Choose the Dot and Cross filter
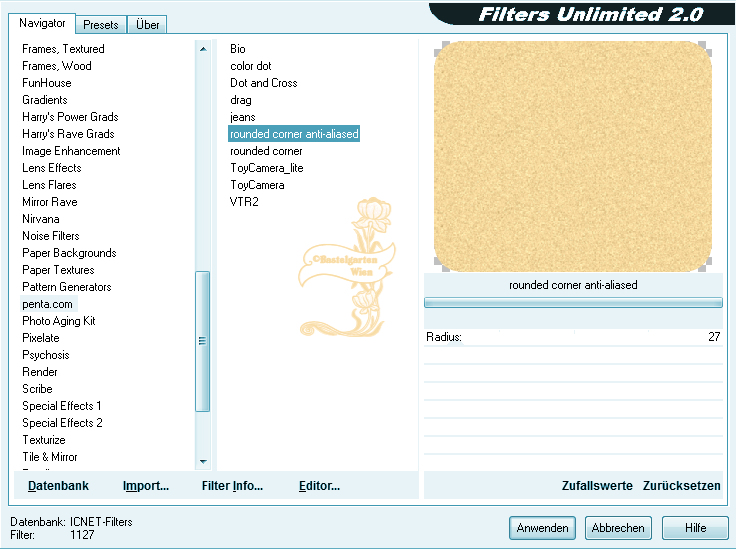 pos(264,83)
